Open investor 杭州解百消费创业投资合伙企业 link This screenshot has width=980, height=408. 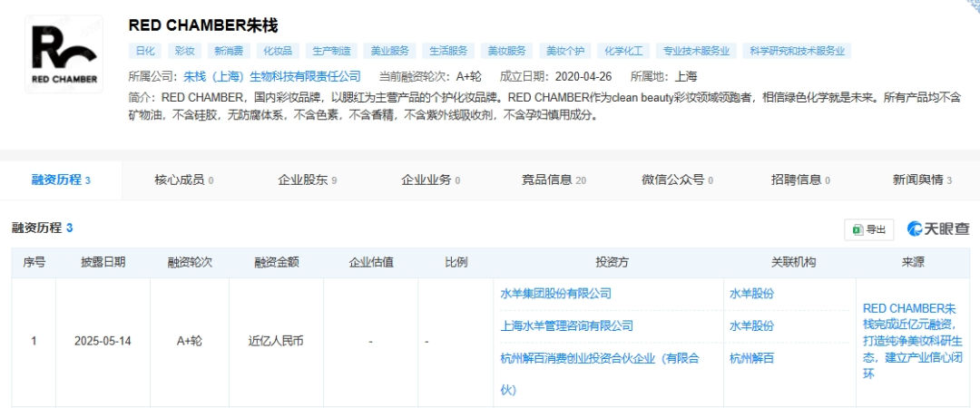(x=600, y=374)
